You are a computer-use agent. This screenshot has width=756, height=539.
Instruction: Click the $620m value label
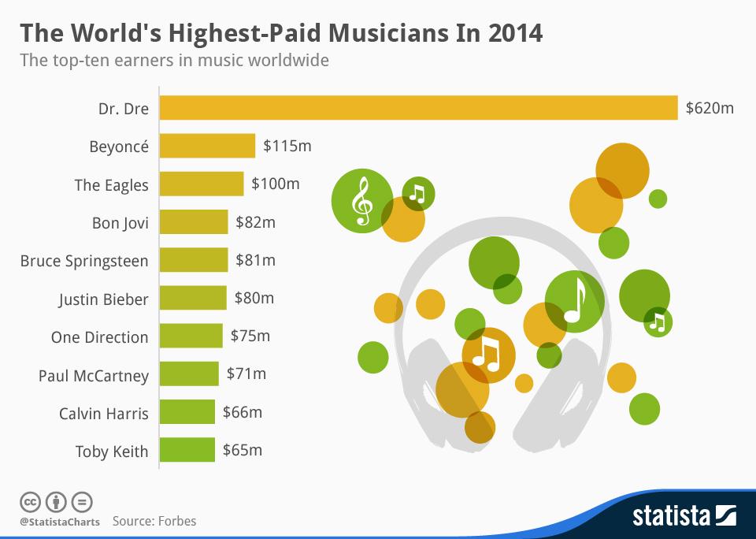[709, 108]
